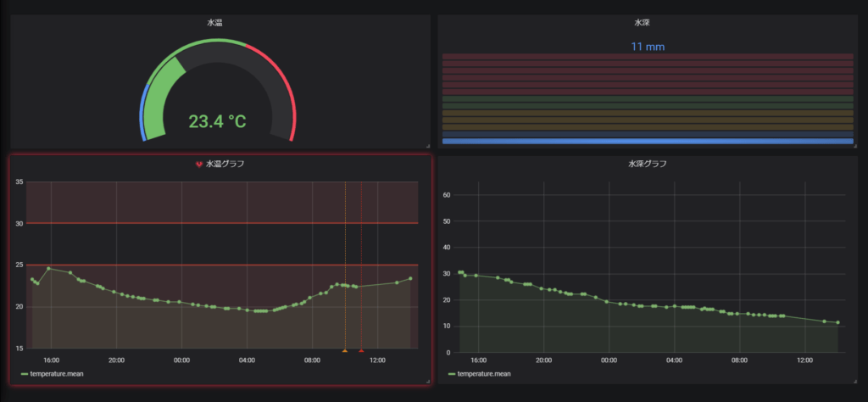Image resolution: width=868 pixels, height=402 pixels.
Task: Click resize handle of 水深グラフ panel
Action: click(x=853, y=382)
